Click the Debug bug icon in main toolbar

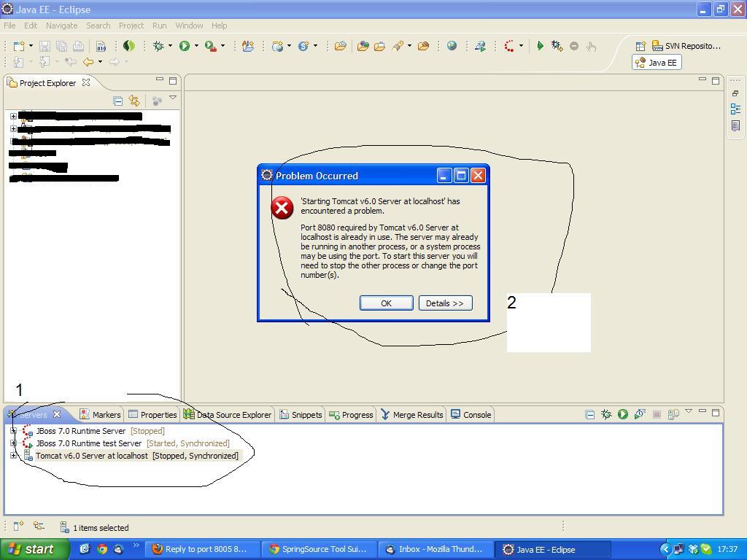point(158,46)
